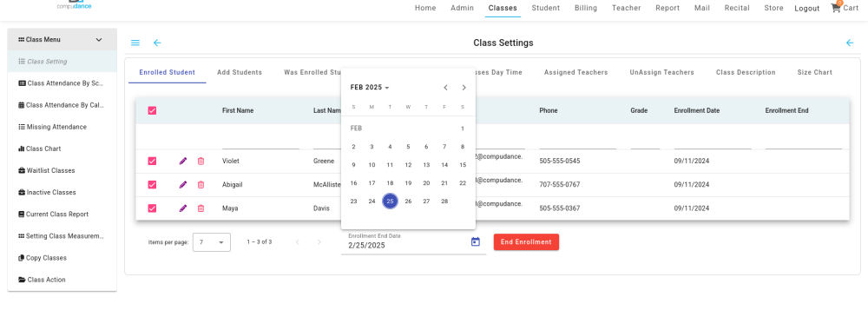The image size is (868, 317).
Task: Switch to the UnAssign Teachers tab
Action: coord(661,73)
